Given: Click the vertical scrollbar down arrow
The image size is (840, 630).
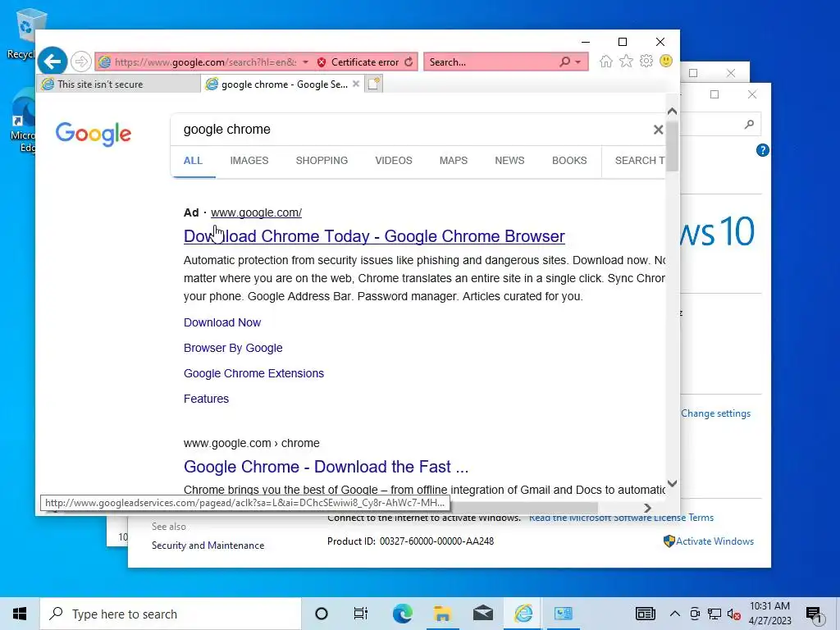Looking at the screenshot, I should click(x=673, y=483).
